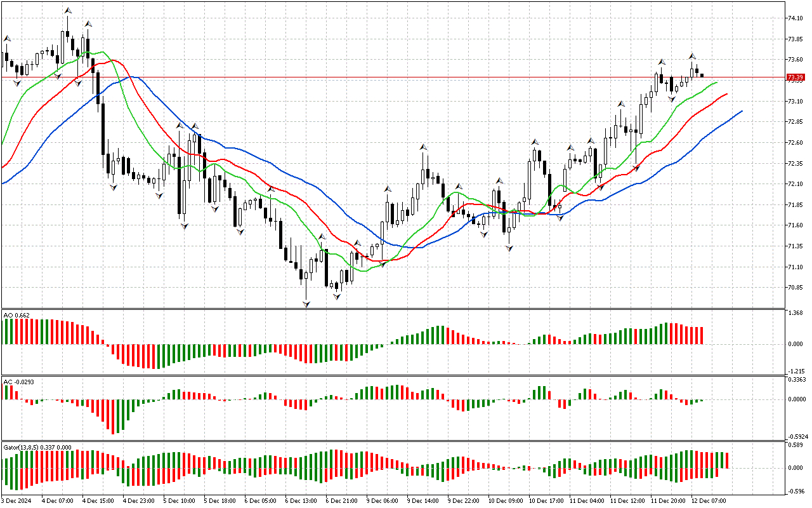This screenshot has width=812, height=508.
Task: Click the 73.10 price level label
Action: pyautogui.click(x=795, y=102)
